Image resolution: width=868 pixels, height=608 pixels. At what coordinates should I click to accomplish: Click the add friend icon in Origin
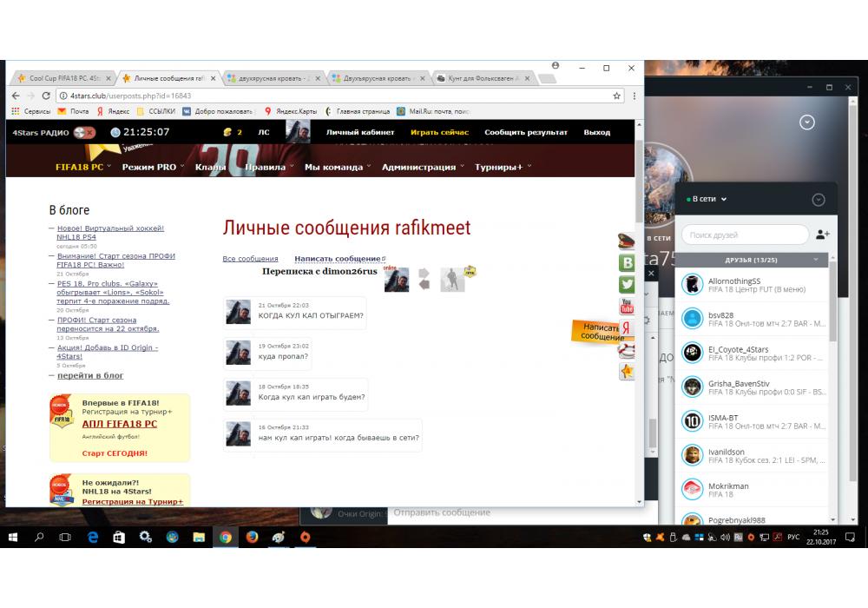pos(823,235)
